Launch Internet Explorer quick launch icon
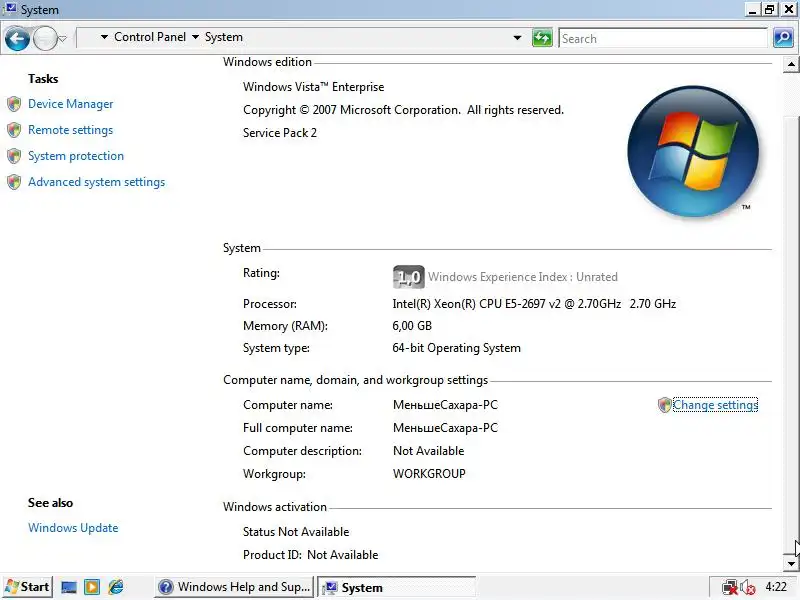Image resolution: width=800 pixels, height=600 pixels. click(x=116, y=587)
